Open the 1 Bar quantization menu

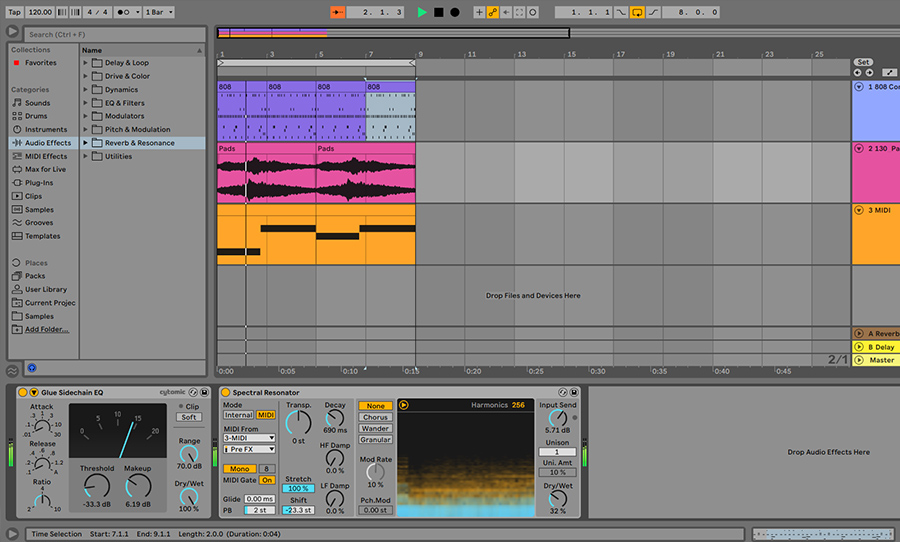pyautogui.click(x=158, y=12)
